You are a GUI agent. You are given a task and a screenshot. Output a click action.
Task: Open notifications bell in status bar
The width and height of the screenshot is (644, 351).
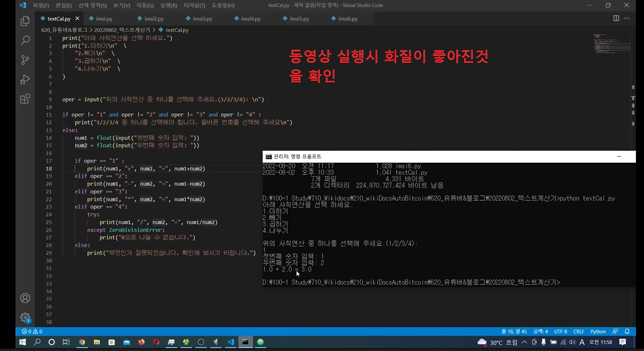627,331
